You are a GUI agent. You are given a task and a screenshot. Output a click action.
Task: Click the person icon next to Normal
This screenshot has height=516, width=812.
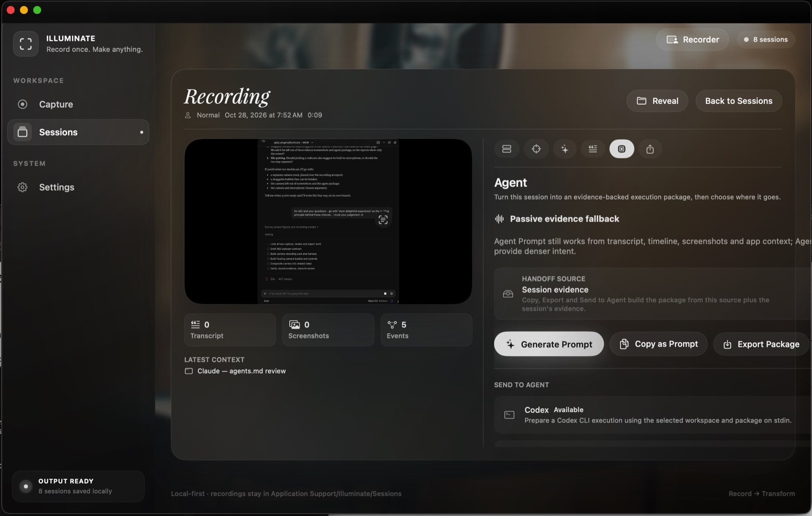(188, 115)
